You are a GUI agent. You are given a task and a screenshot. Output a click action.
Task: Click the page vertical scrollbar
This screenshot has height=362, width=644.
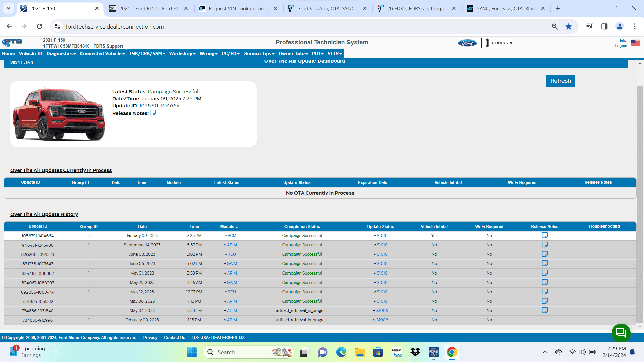[640, 201]
